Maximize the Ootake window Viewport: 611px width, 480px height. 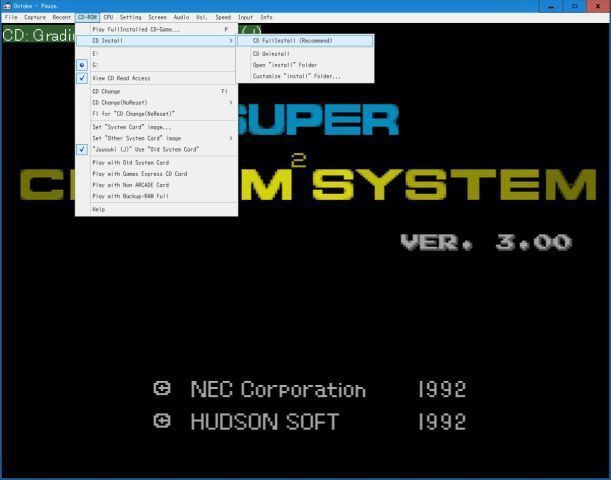pos(574,6)
